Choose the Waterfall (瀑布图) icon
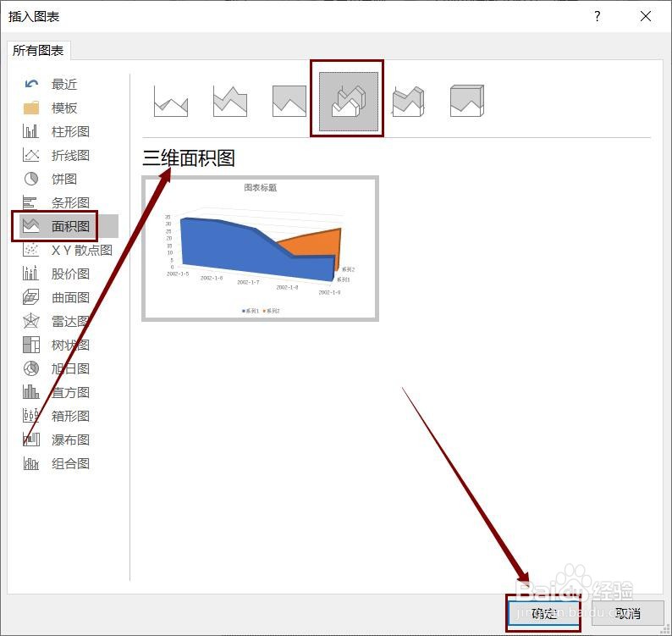This screenshot has height=636, width=672. 30,440
